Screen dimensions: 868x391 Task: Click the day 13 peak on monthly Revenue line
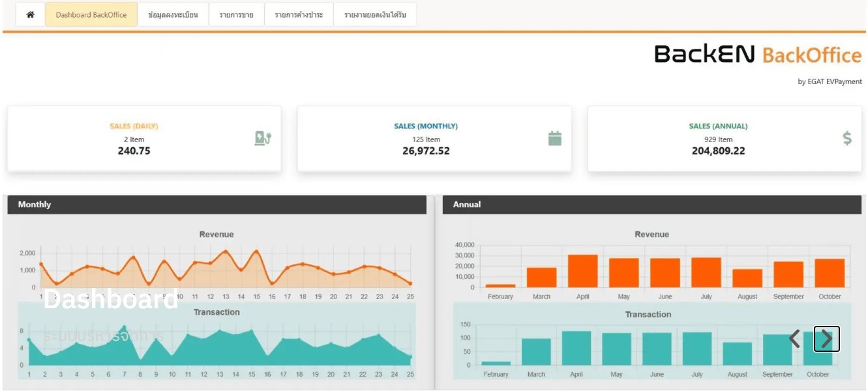226,252
